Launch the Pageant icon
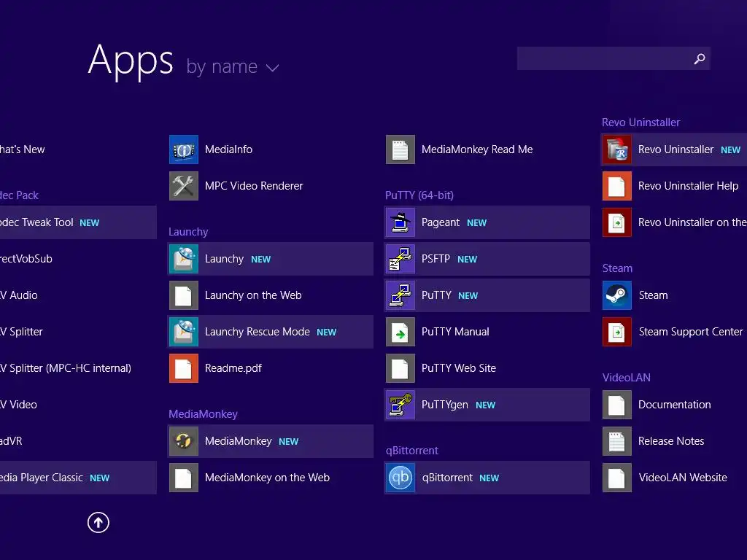The image size is (747, 560). click(400, 222)
